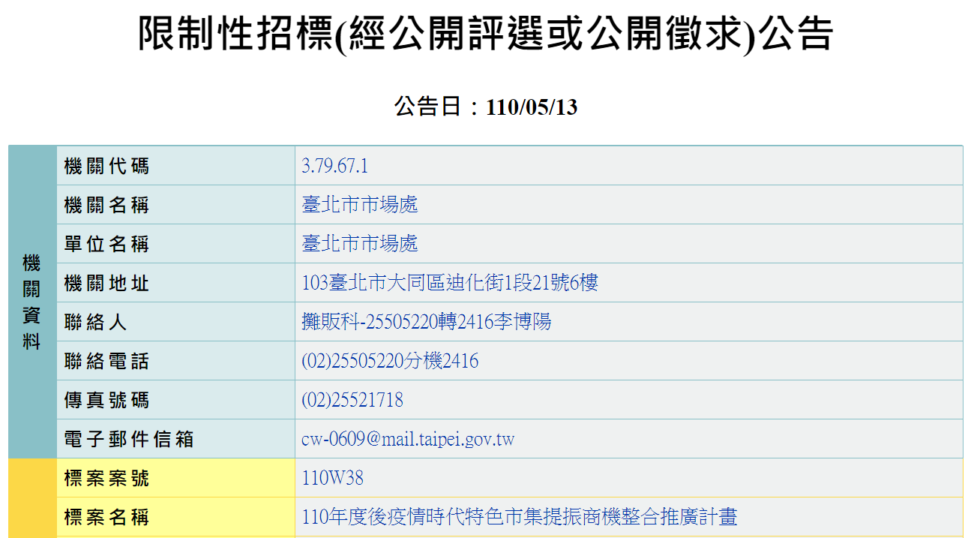Viewport: 980px width, 538px height.
Task: Click the page title 限制性招標(經公開評選或公開徵求)公告
Action: pos(485,35)
